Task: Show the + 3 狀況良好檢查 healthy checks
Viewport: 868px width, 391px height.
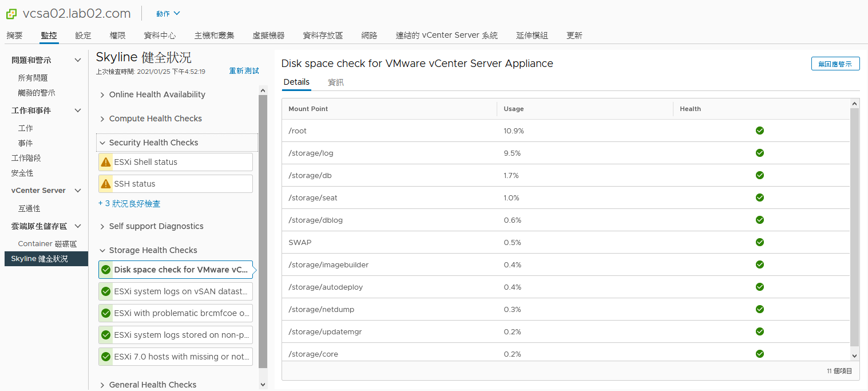Action: click(x=129, y=204)
